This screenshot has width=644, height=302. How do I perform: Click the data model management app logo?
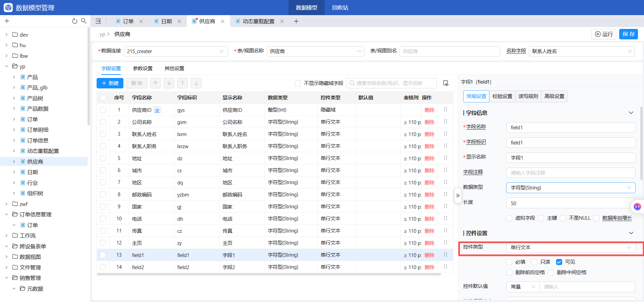[8, 7]
